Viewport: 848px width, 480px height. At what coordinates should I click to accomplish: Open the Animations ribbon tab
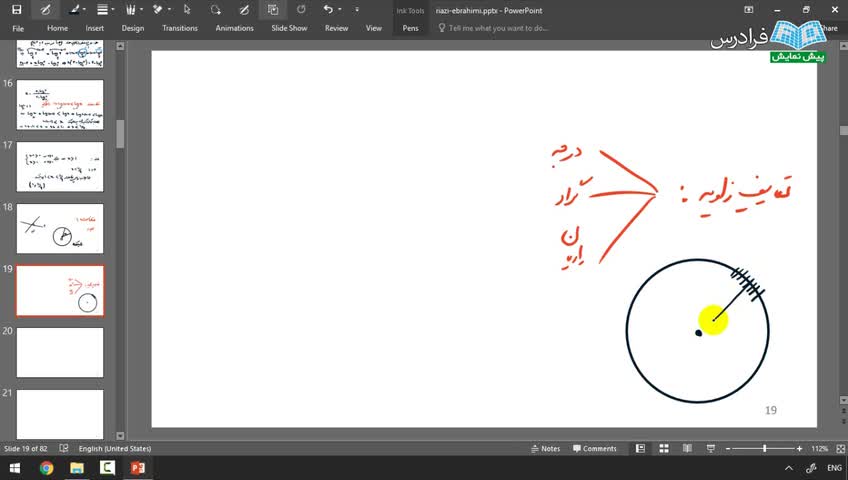pos(234,28)
